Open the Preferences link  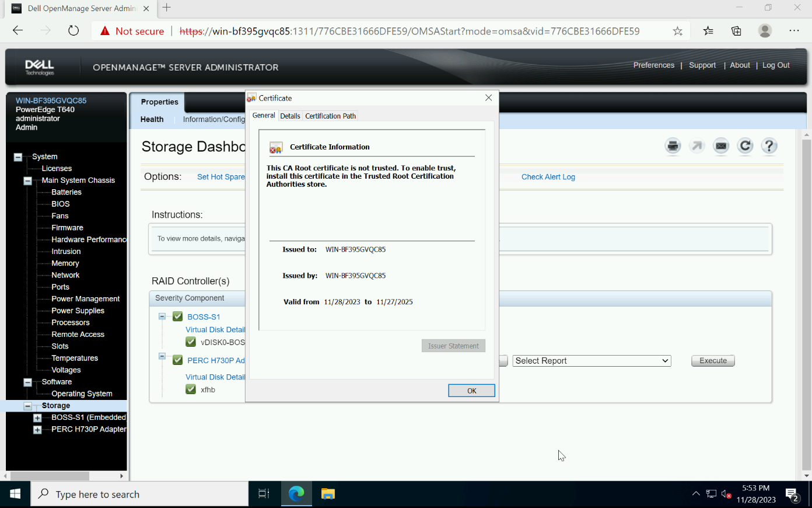pos(654,65)
